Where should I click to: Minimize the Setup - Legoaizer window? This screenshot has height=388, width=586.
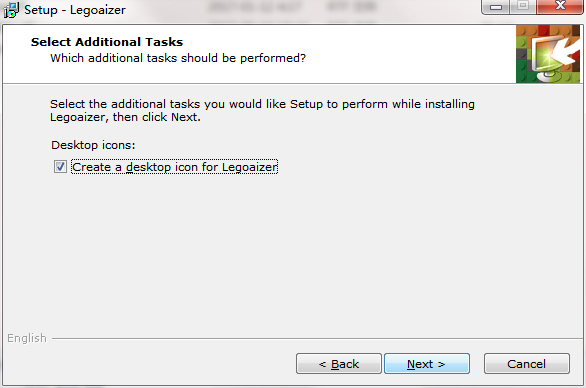tap(496, 7)
